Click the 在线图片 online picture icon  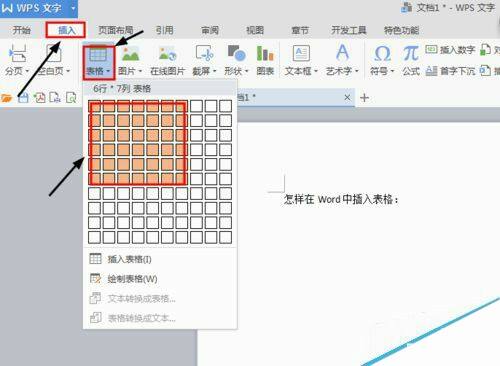point(167,54)
